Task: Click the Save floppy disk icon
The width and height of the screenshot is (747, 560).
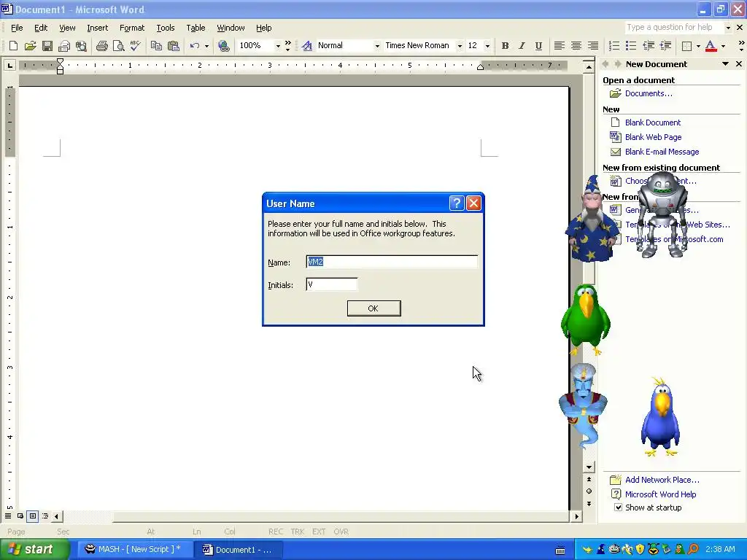Action: point(47,46)
